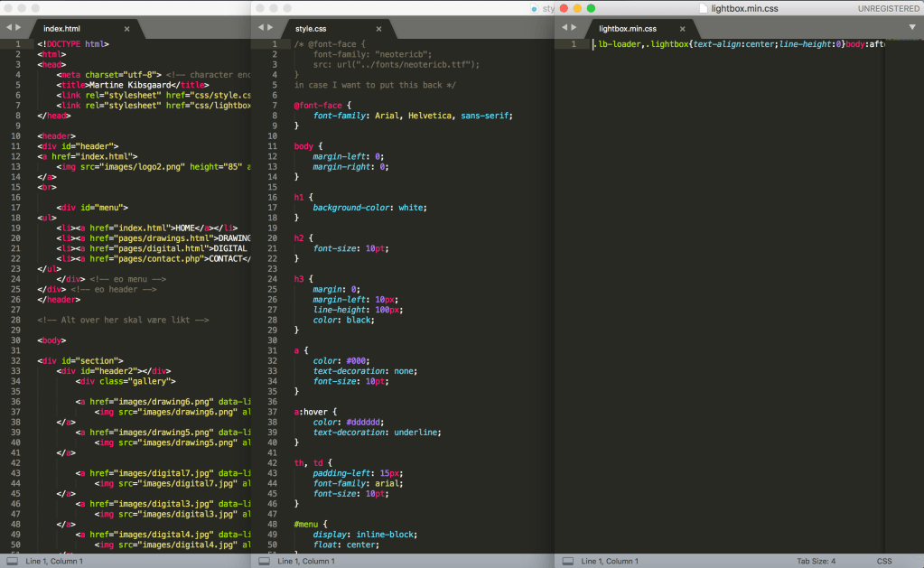Click the previous-tab arrow in the index.html window
This screenshot has height=568, width=924.
tap(7, 28)
